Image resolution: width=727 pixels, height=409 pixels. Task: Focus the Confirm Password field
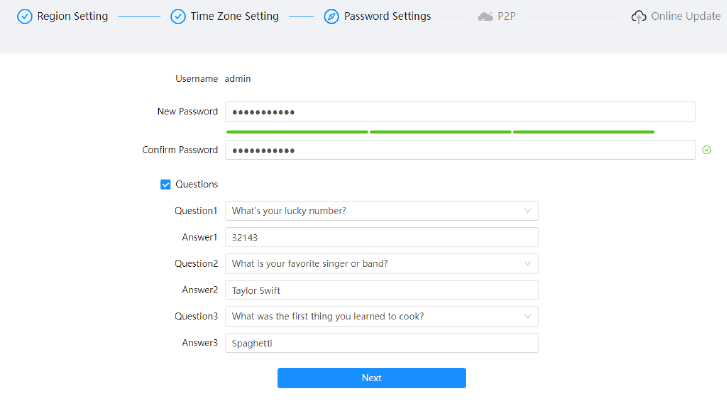460,150
